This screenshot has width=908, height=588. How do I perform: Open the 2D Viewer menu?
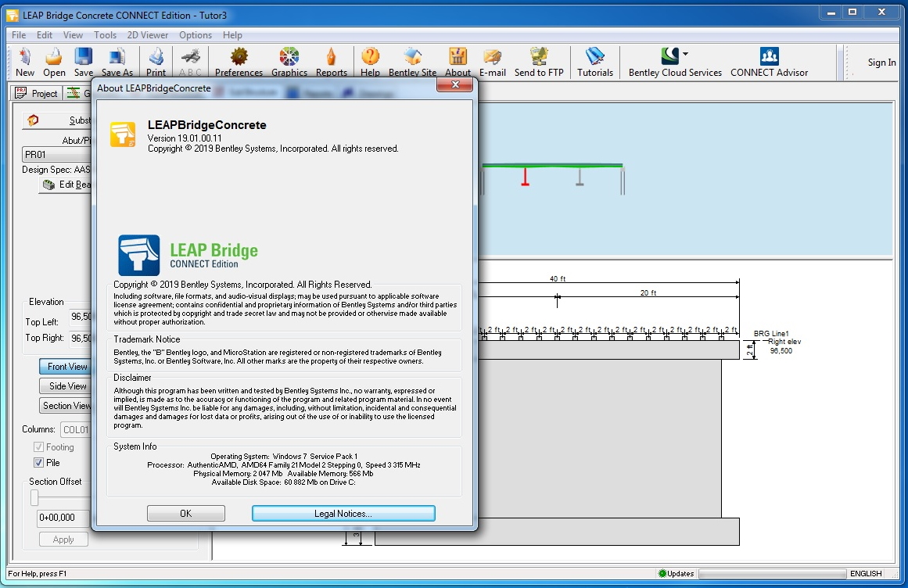148,34
